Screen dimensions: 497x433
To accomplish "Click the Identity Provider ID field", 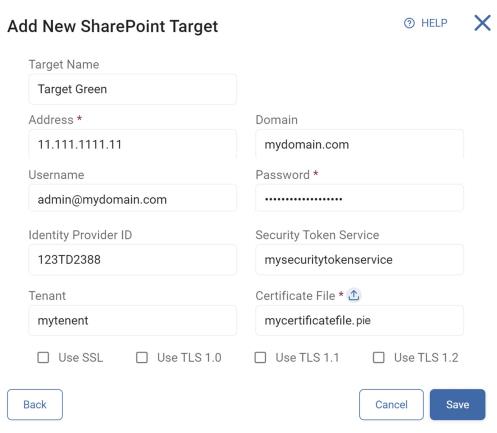I will (x=132, y=260).
